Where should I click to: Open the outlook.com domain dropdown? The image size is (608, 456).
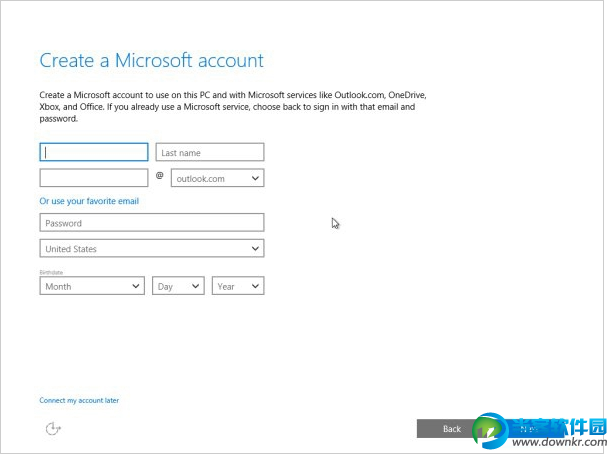218,178
